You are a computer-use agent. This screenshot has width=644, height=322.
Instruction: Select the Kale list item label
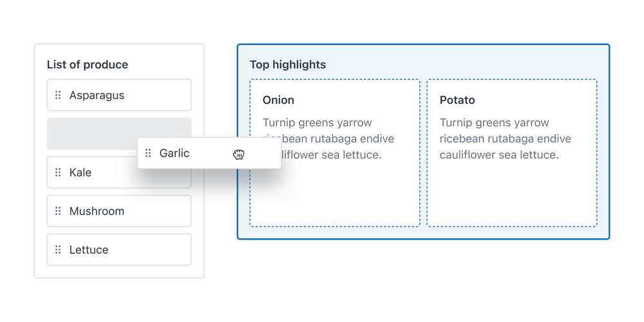pos(80,173)
